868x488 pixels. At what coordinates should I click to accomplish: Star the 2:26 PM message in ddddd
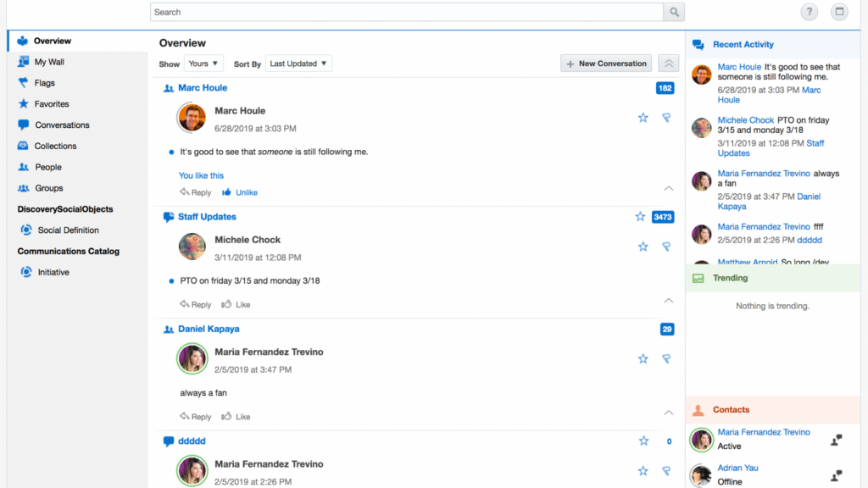643,471
